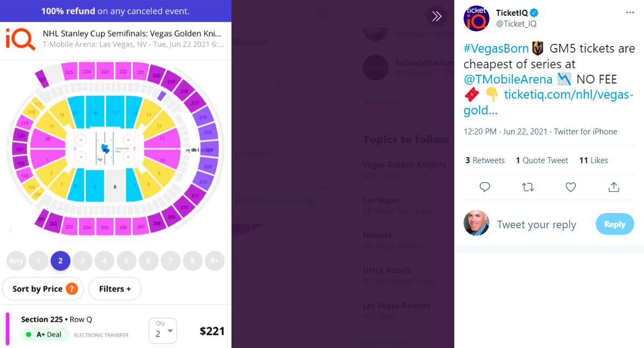Click the blue Reply button
The height and width of the screenshot is (348, 644).
(x=614, y=224)
